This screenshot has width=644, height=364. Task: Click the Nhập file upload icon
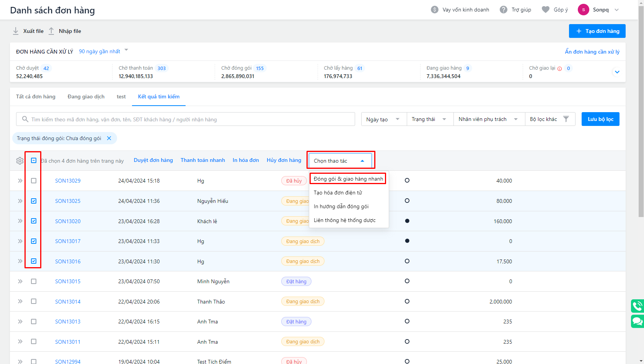tap(51, 31)
